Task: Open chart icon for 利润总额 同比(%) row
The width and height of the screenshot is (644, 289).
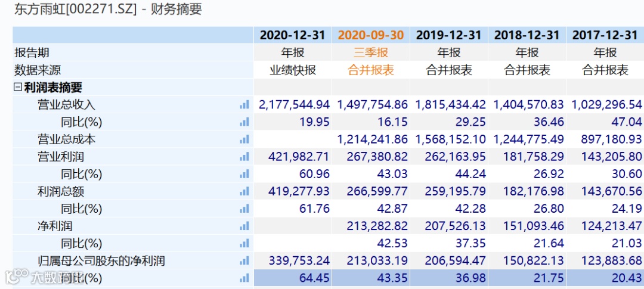Action: point(244,209)
